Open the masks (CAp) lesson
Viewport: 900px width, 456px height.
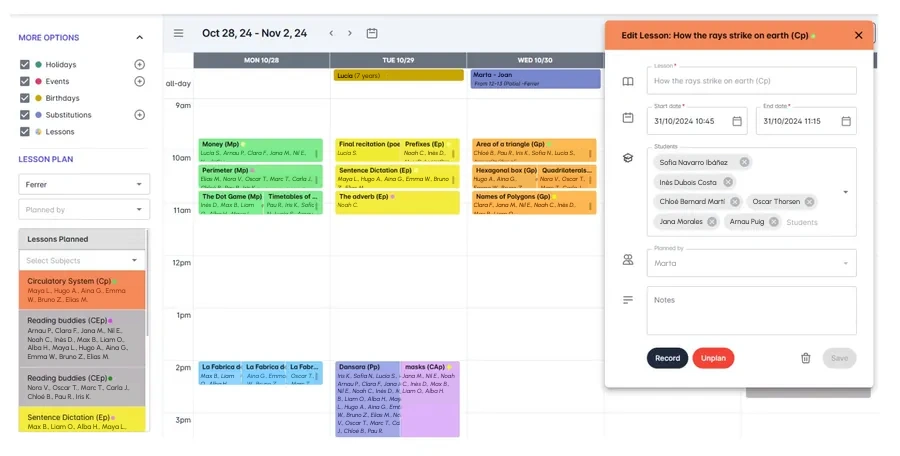coord(430,399)
